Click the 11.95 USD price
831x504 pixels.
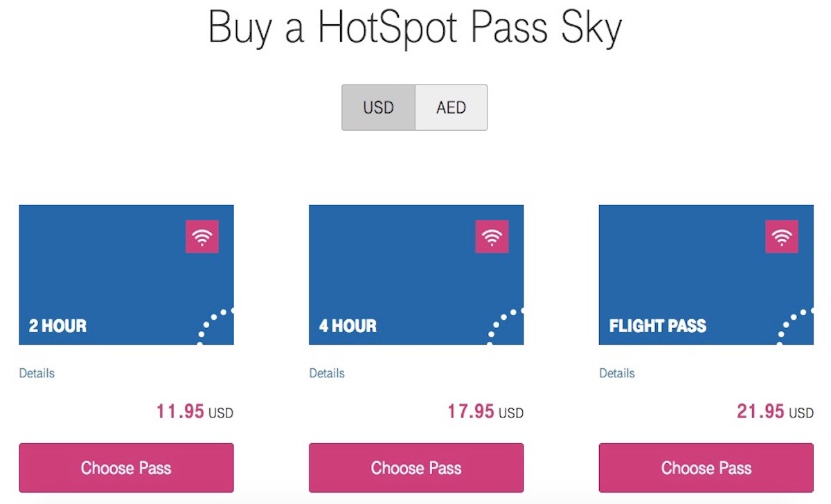pos(195,412)
